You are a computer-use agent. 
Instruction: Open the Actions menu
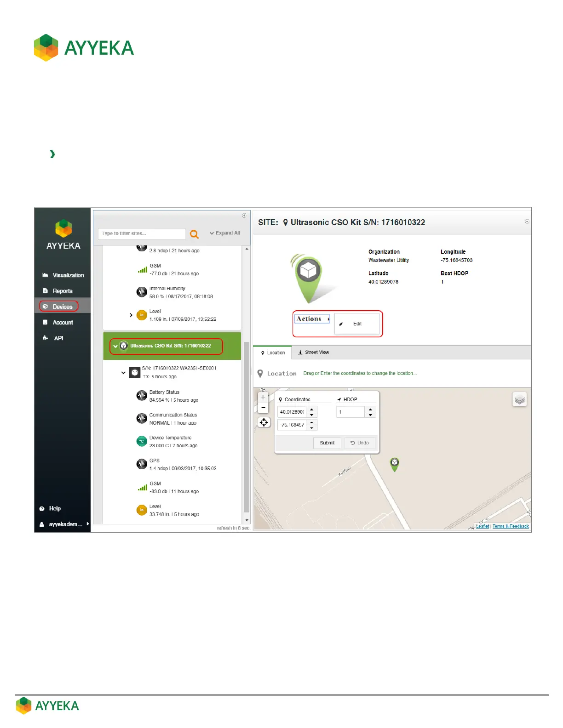click(x=312, y=319)
